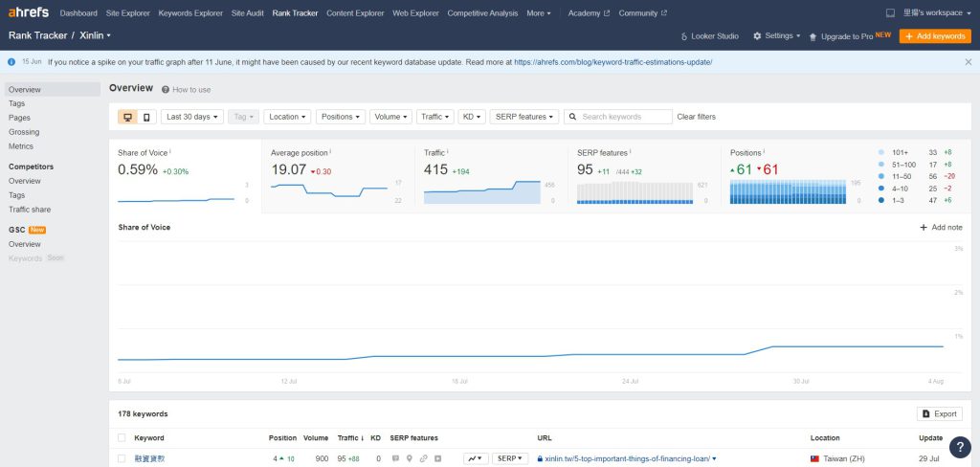The image size is (980, 467).
Task: Click the info superscript beside Share of Voice
Action: 170,151
